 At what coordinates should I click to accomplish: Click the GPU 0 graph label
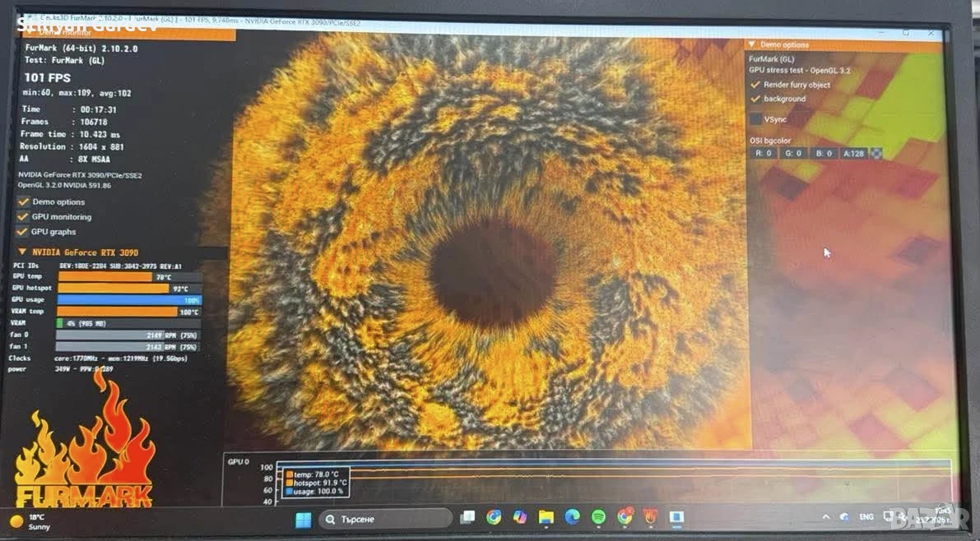point(238,462)
